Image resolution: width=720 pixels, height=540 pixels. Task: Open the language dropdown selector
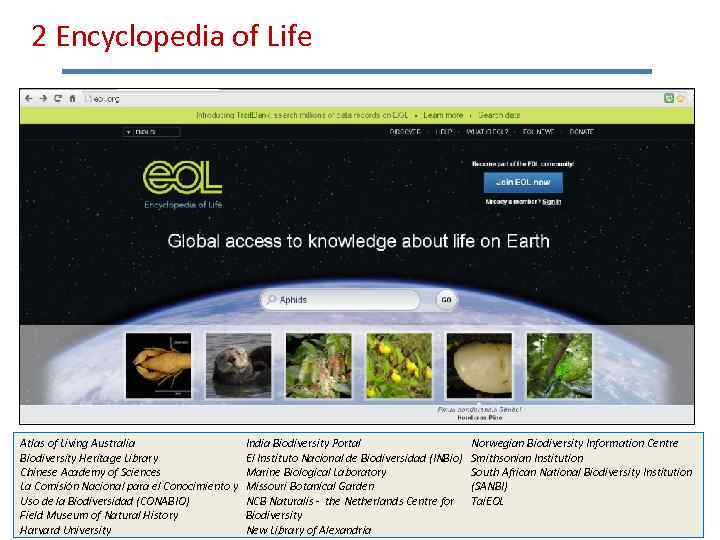152,132
